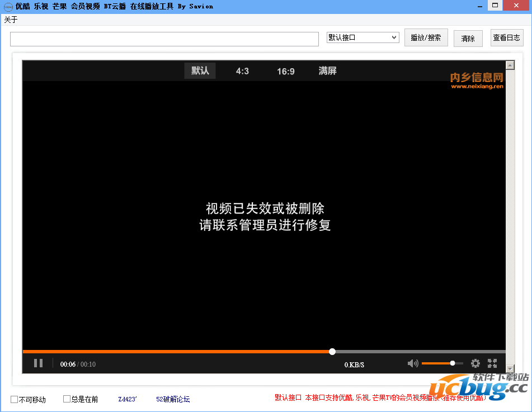The height and width of the screenshot is (412, 532).
Task: Mute the player volume
Action: tap(413, 363)
